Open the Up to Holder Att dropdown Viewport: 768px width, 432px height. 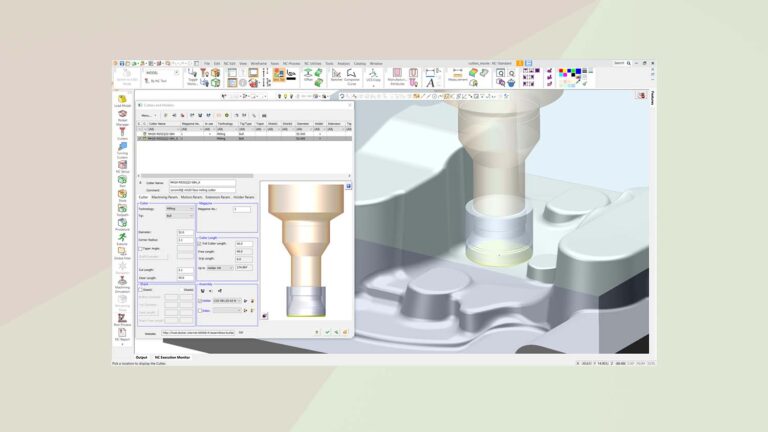[220, 268]
